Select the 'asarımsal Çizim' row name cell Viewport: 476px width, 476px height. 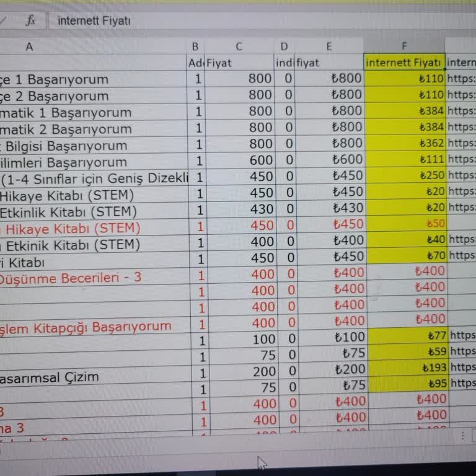click(x=50, y=377)
